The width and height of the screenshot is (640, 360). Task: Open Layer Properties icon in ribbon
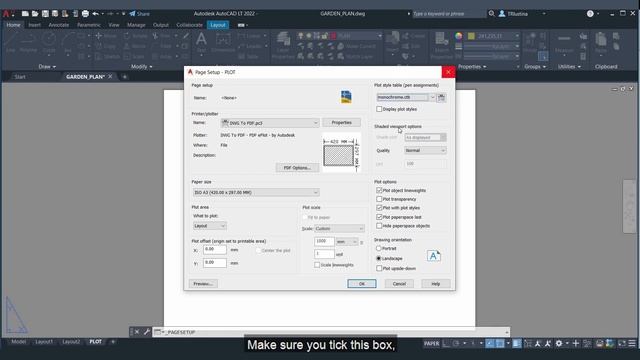[283, 40]
